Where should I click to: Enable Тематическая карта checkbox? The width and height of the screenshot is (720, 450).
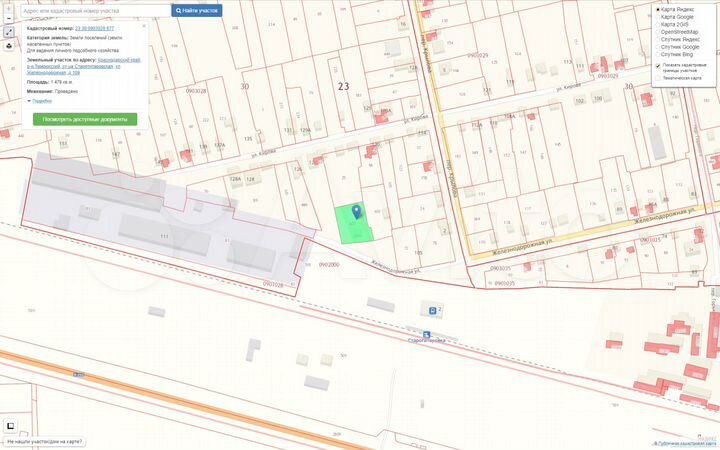click(x=658, y=77)
